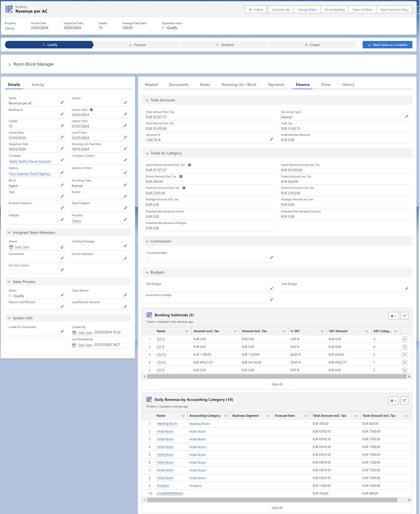Edit the Status field pencil icon
This screenshot has width=420, height=514.
[62, 295]
